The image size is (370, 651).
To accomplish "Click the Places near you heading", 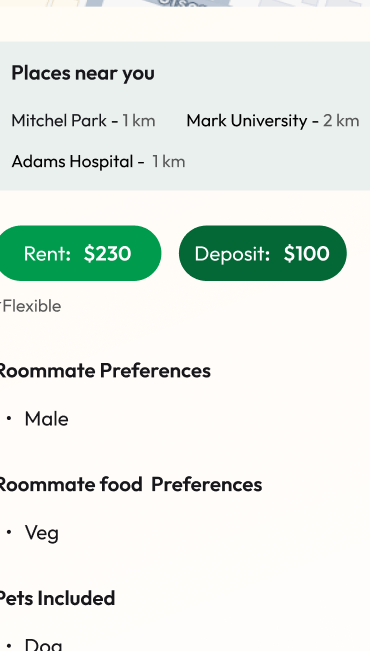I will [x=83, y=73].
